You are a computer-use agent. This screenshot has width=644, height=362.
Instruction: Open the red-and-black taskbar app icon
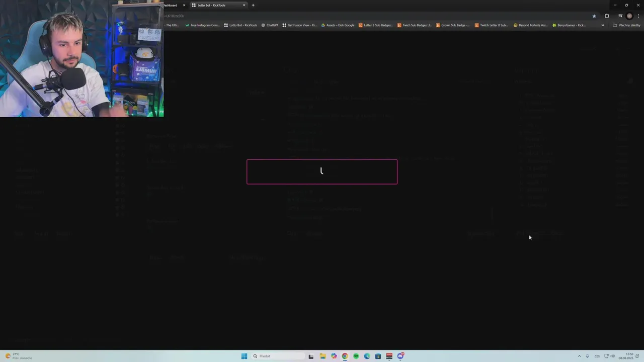[x=389, y=356]
